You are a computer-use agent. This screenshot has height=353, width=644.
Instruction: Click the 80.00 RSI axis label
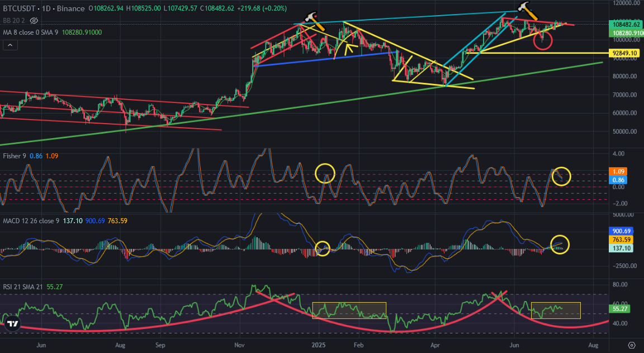(619, 284)
